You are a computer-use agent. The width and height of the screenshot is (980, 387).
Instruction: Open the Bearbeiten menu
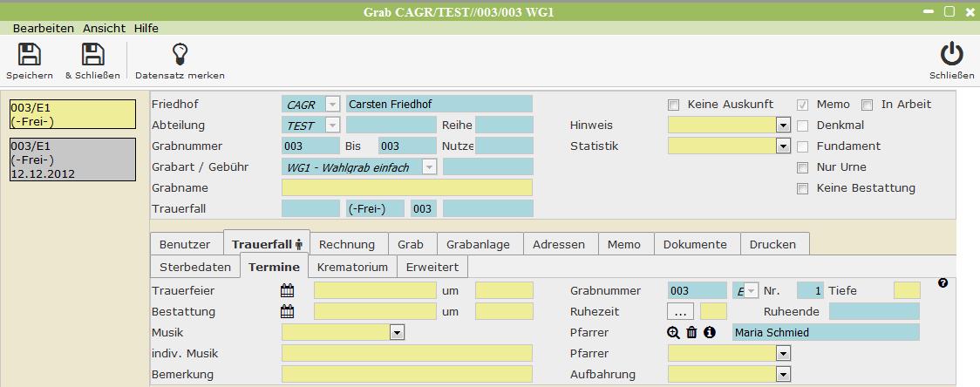(x=43, y=28)
